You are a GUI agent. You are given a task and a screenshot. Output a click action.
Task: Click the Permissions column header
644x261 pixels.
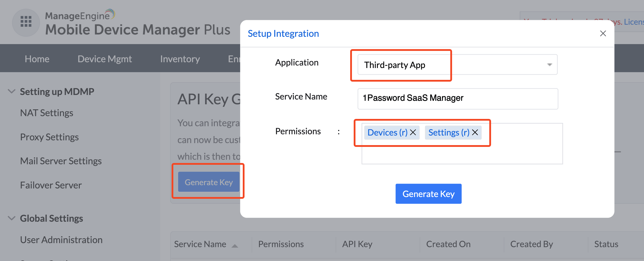[281, 244]
